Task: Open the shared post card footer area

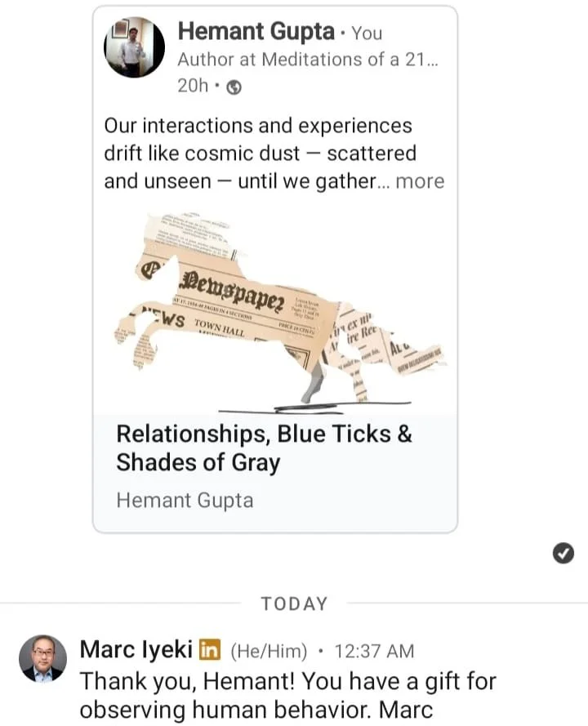Action: point(275,473)
